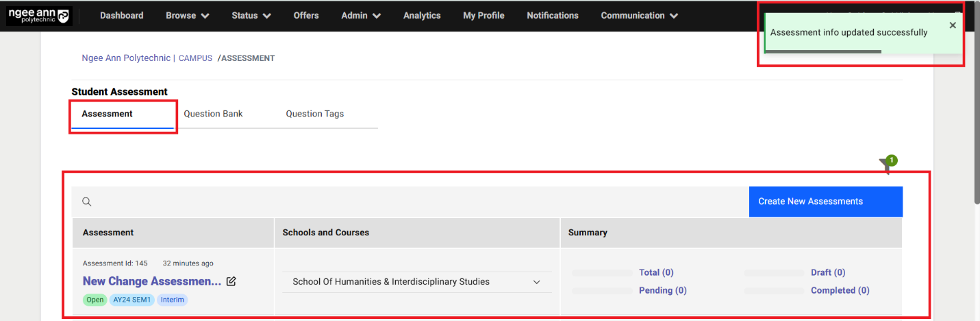980x321 pixels.
Task: Expand the Status menu dropdown
Action: coord(251,16)
